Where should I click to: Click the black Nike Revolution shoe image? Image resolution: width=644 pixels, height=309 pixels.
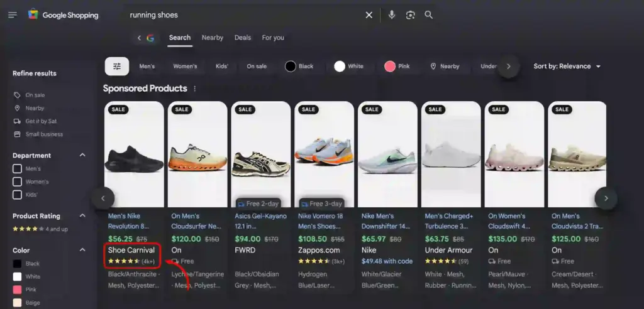click(x=134, y=160)
